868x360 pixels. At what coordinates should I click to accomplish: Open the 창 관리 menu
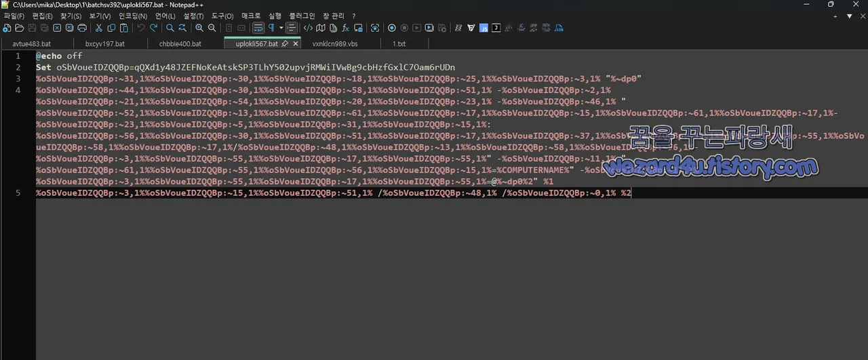coord(333,16)
